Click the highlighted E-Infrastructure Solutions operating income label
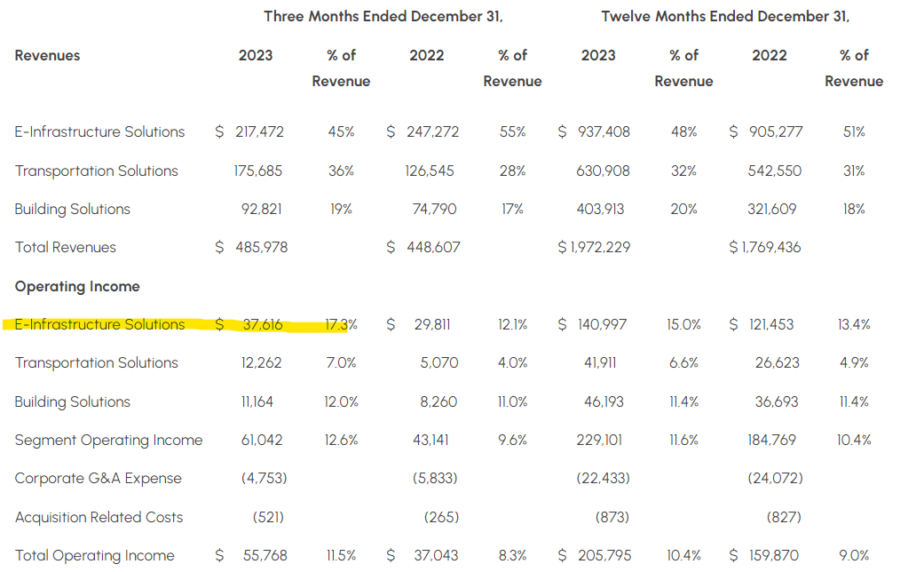The height and width of the screenshot is (572, 924). click(99, 325)
